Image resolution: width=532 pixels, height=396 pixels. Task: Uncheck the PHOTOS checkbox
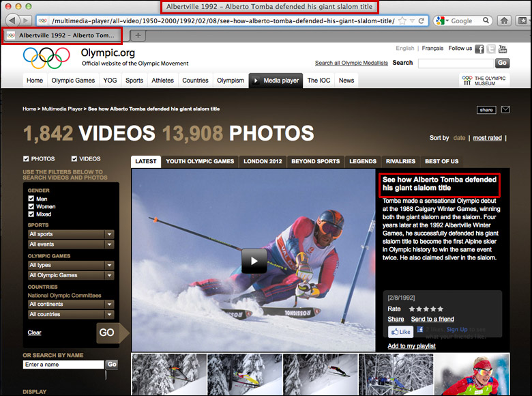[27, 158]
